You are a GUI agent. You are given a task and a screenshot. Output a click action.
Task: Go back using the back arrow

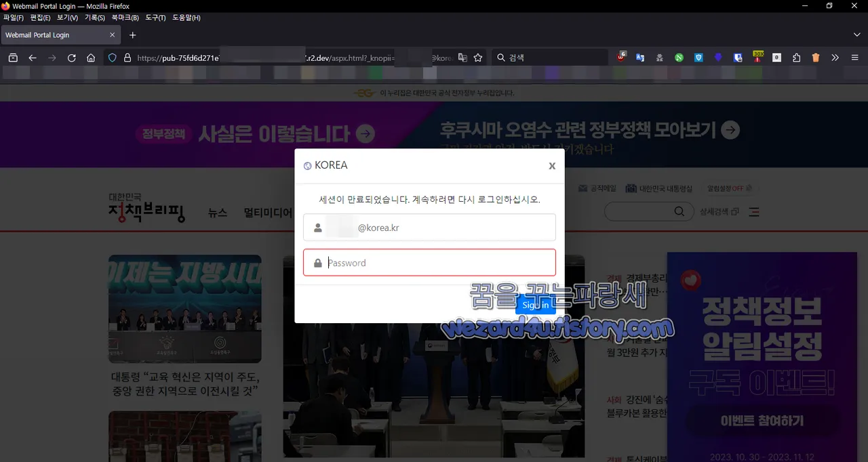pos(33,58)
